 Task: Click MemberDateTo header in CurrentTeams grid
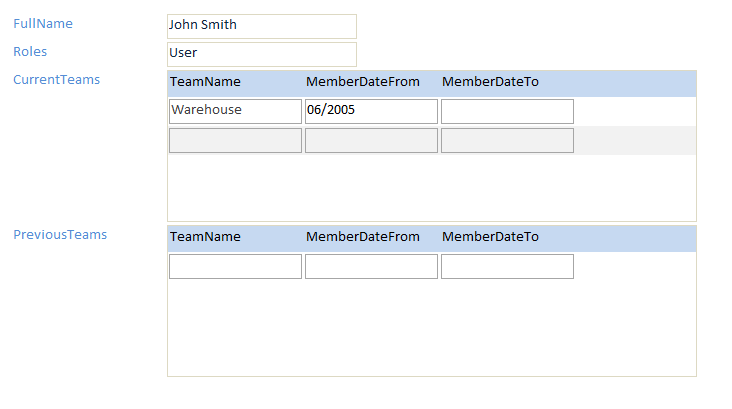pos(490,82)
